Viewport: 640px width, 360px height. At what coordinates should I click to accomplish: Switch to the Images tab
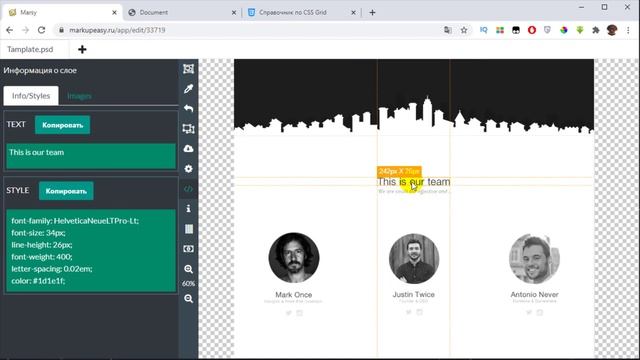click(79, 96)
